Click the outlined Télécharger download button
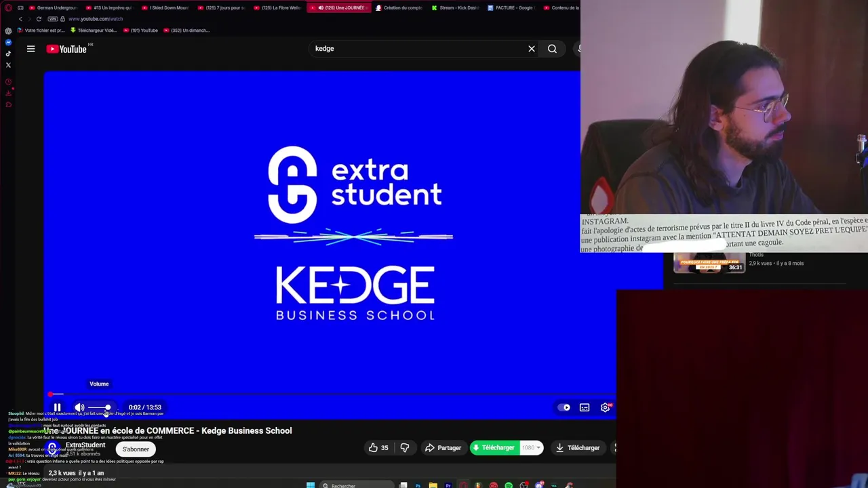Screen dimensions: 868x488 click(578, 447)
